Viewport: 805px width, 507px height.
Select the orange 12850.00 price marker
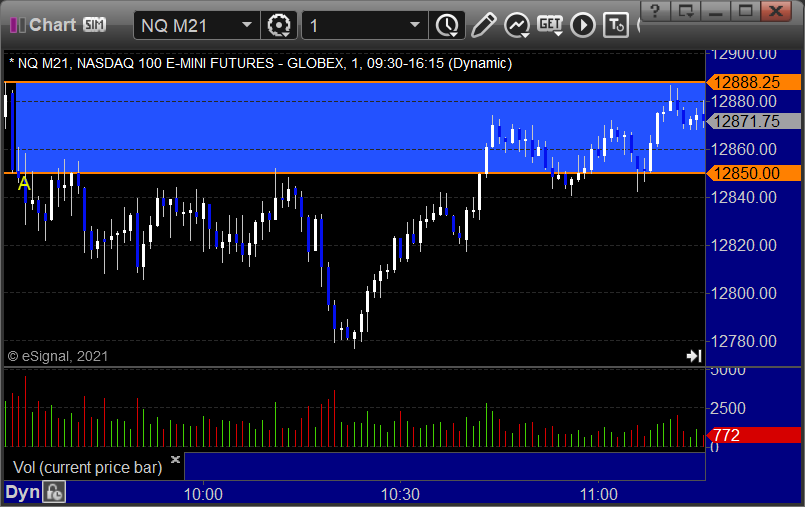coord(754,173)
